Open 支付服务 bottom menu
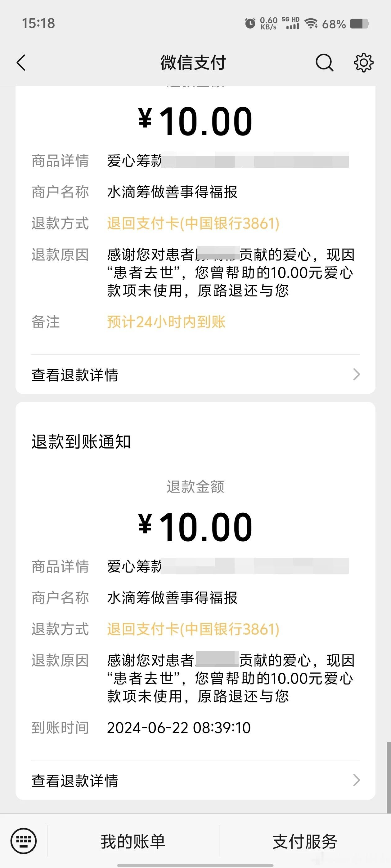Screen dimensions: 391x868 pos(305,841)
